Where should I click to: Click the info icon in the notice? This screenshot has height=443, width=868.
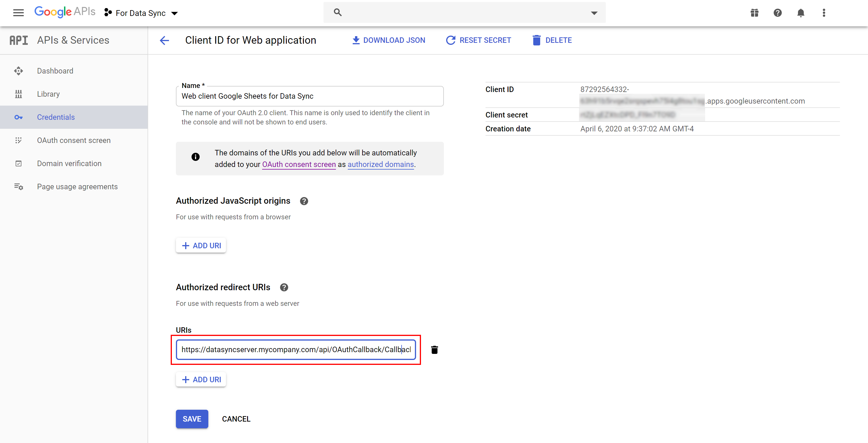[195, 157]
